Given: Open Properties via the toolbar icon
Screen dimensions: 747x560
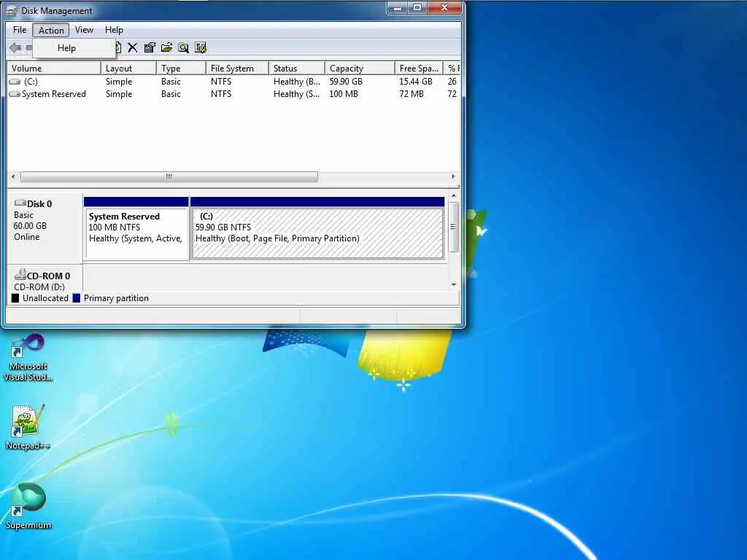Looking at the screenshot, I should (150, 47).
